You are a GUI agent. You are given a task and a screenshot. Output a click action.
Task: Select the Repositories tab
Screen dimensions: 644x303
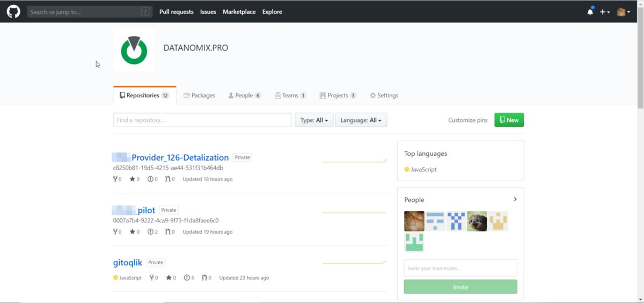point(144,96)
